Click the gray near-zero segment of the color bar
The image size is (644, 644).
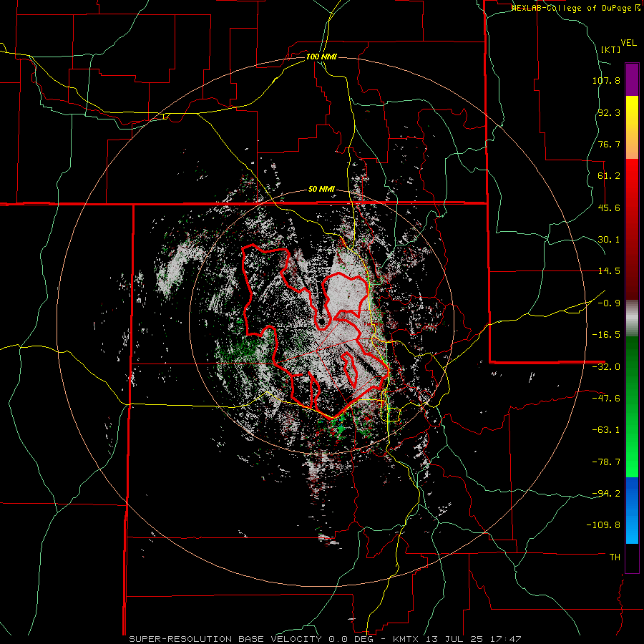click(x=632, y=318)
